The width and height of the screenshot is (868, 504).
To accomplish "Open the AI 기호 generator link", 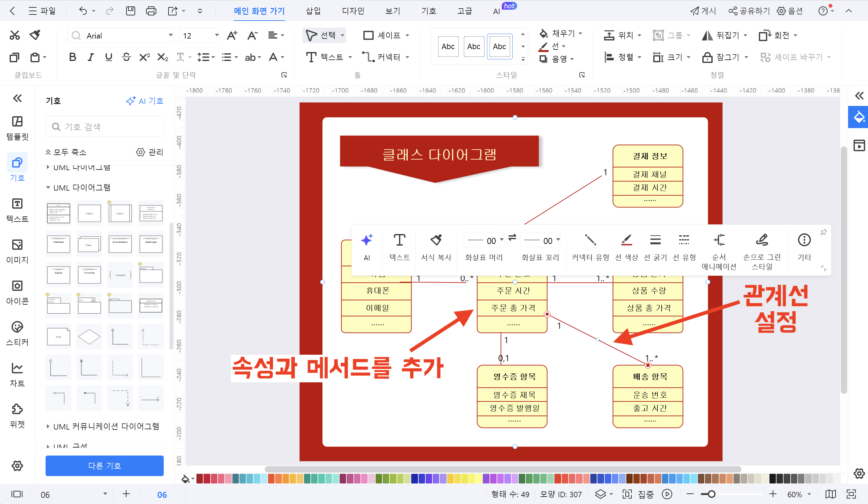I will [x=145, y=100].
